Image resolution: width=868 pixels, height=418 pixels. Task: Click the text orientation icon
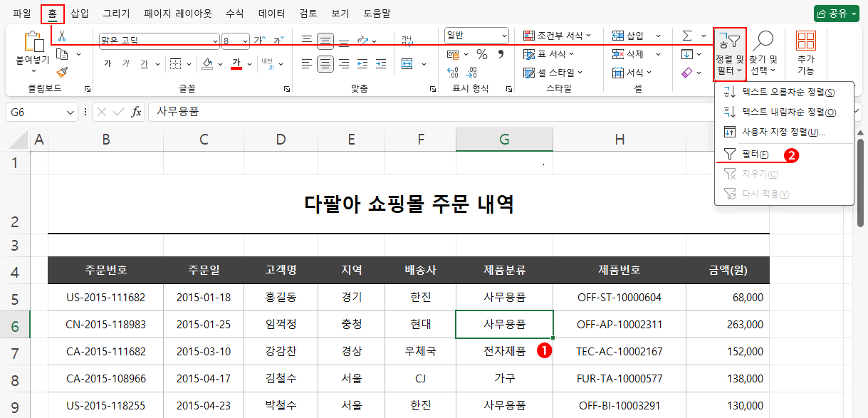363,41
